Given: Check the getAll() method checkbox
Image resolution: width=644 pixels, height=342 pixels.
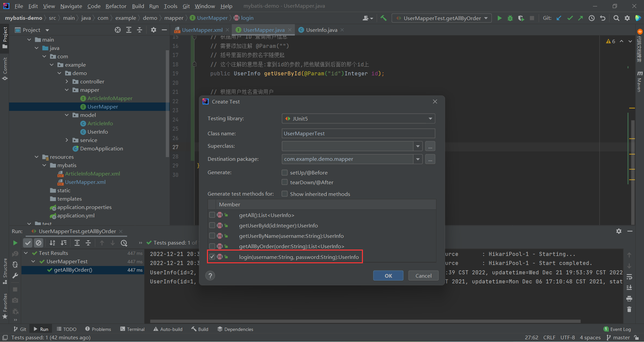Looking at the screenshot, I should click(x=212, y=215).
